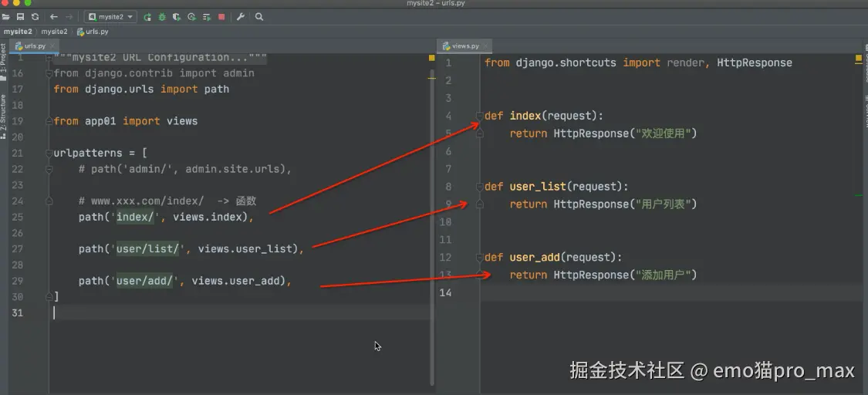Collapse the def user_list function fold
Image resolution: width=868 pixels, height=395 pixels.
pos(479,187)
